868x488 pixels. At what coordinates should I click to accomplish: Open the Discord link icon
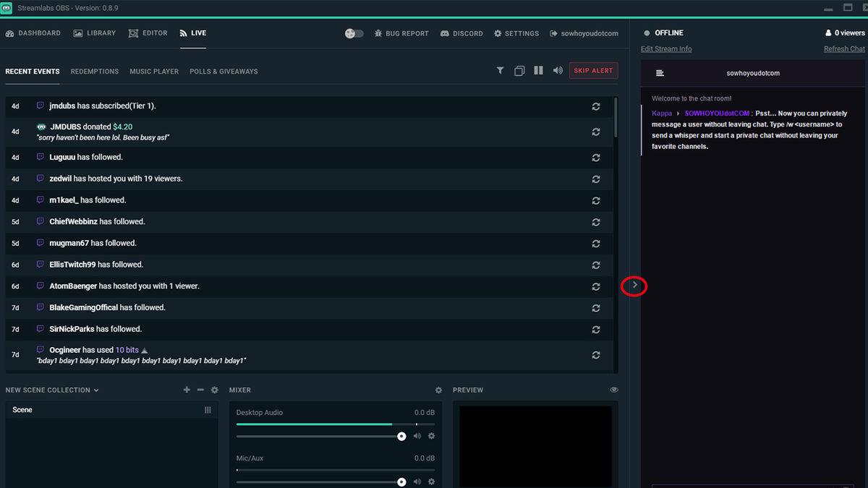pos(461,33)
